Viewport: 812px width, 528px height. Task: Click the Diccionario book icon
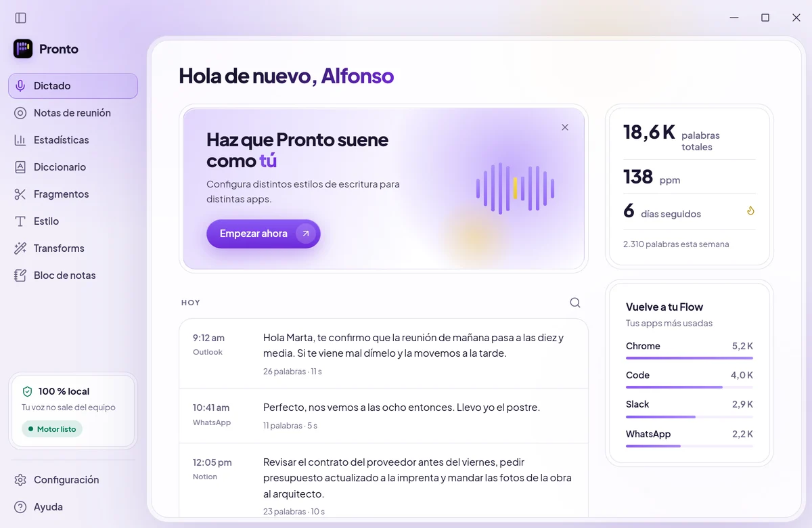[x=20, y=167]
